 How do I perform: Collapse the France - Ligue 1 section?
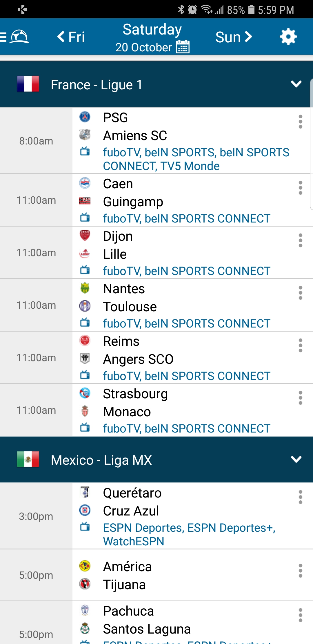296,84
